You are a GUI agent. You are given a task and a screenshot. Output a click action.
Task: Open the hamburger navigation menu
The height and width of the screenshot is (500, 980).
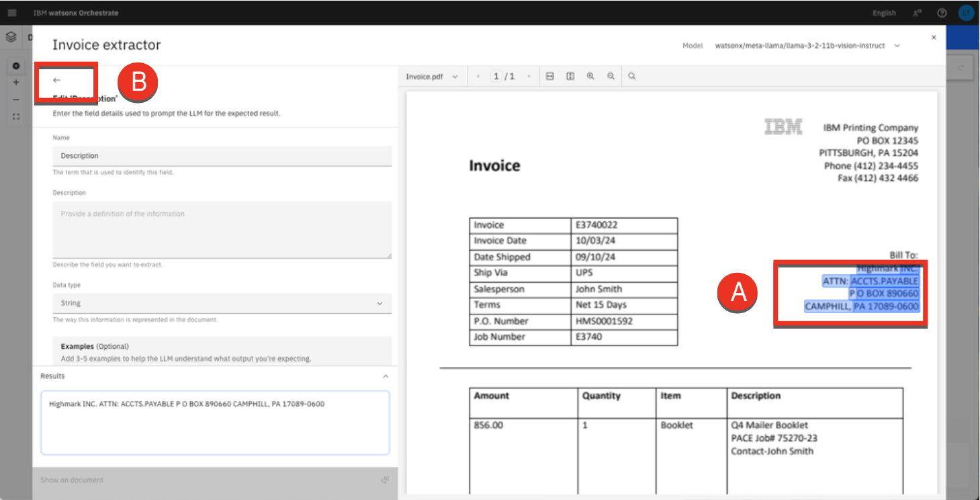(x=12, y=13)
